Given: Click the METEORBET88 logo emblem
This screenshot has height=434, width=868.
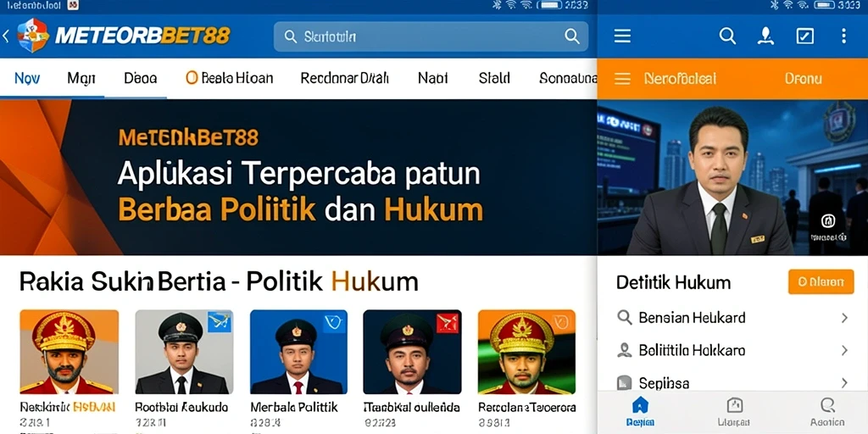Looking at the screenshot, I should click(x=33, y=36).
